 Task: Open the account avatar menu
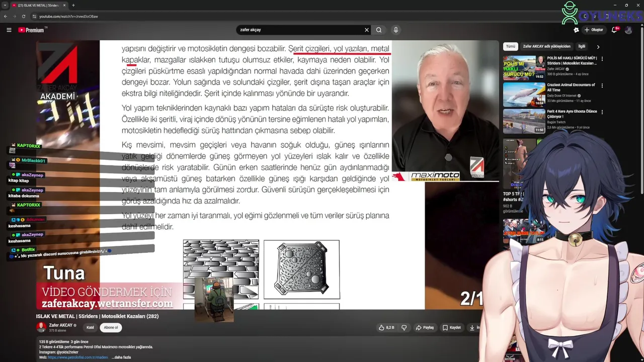tap(628, 30)
